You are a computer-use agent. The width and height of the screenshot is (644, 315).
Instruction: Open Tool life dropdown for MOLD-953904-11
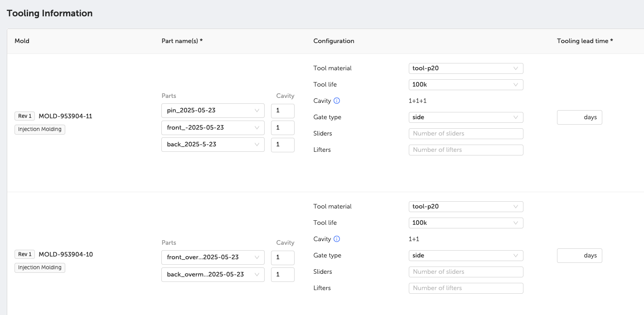tap(465, 85)
